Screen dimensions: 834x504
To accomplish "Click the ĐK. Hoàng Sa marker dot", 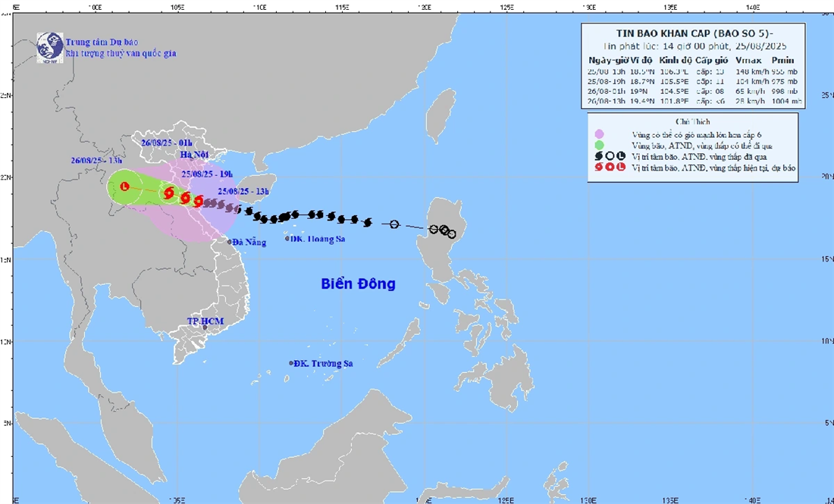I will 288,239.
